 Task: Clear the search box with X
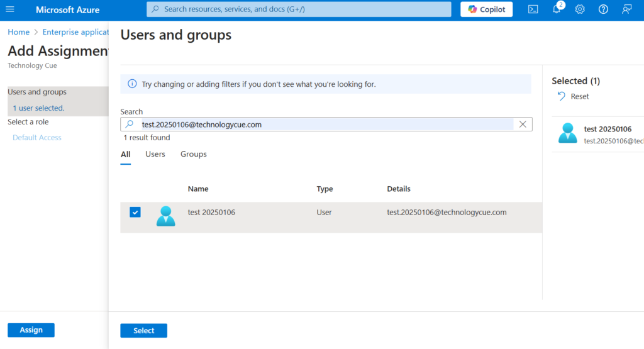(523, 125)
